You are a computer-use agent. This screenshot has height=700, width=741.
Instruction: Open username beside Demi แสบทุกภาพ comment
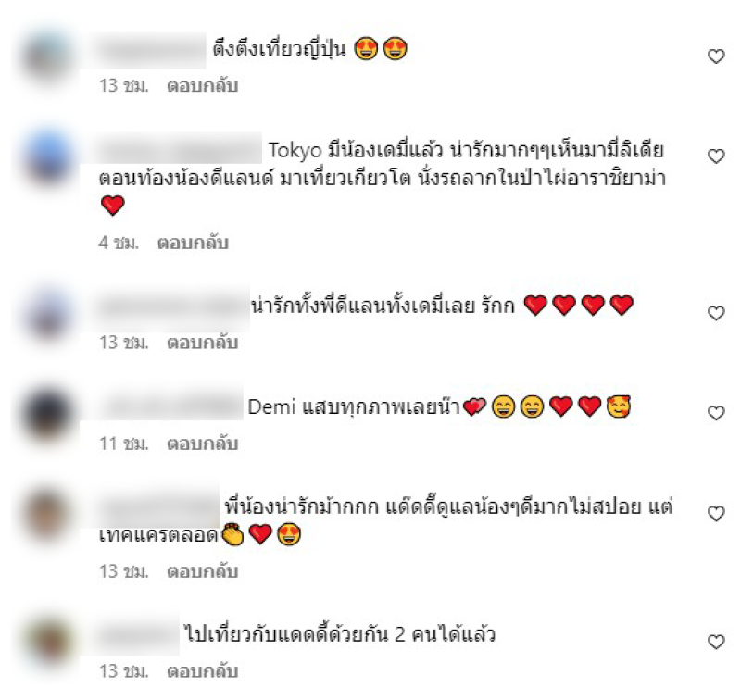coord(171,406)
